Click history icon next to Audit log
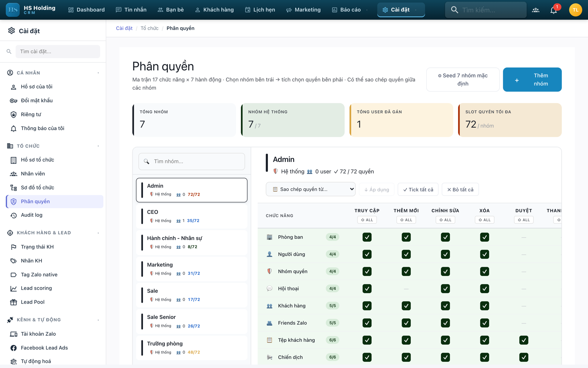This screenshot has width=588, height=368. click(x=14, y=215)
